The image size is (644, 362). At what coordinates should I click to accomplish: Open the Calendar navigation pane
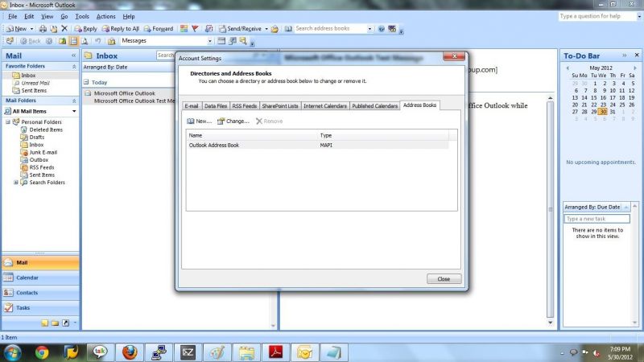40,278
